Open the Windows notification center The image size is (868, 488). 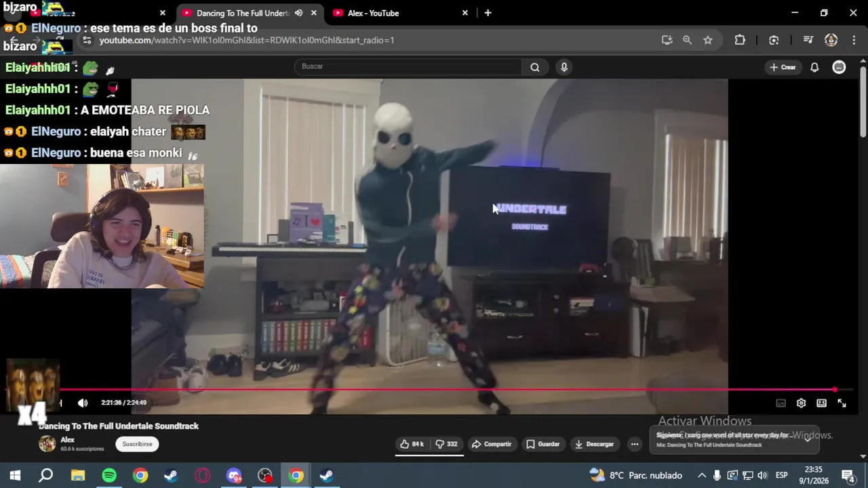coord(848,475)
